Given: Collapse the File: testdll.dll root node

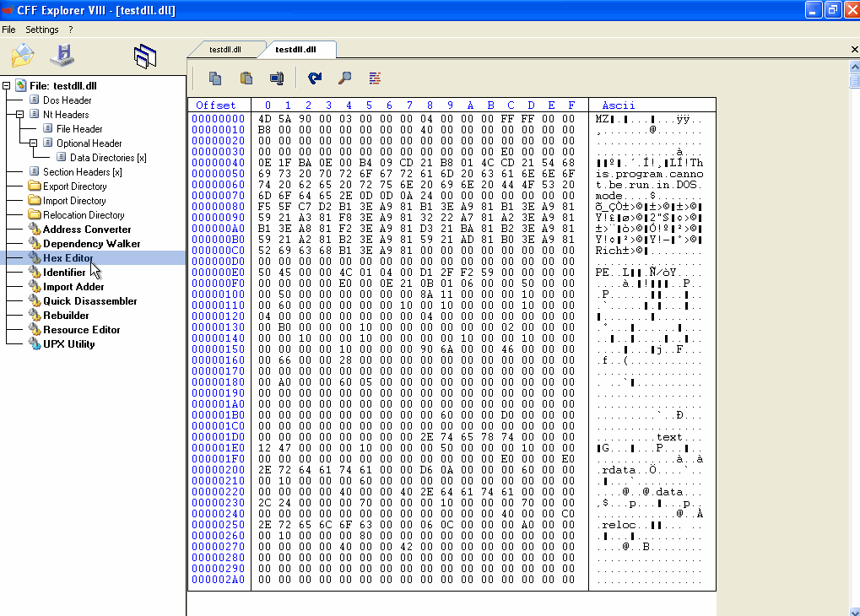Looking at the screenshot, I should pyautogui.click(x=7, y=86).
